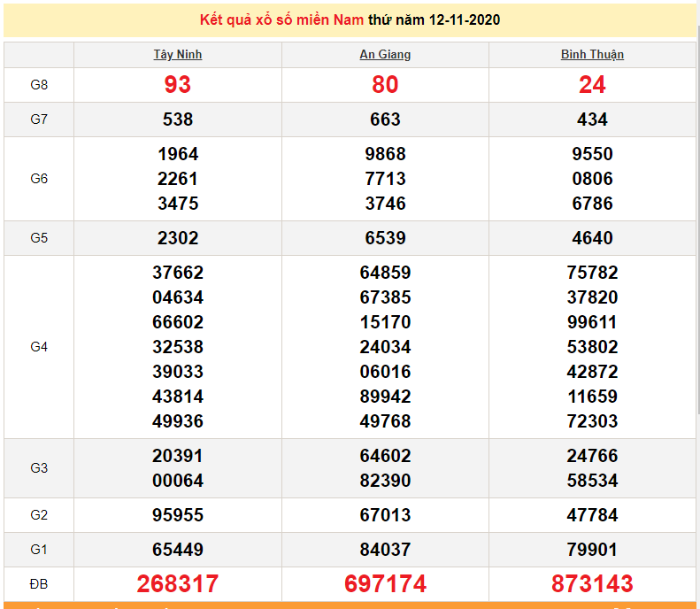
Task: Open the Bình Thuận province link
Action: coord(592,55)
